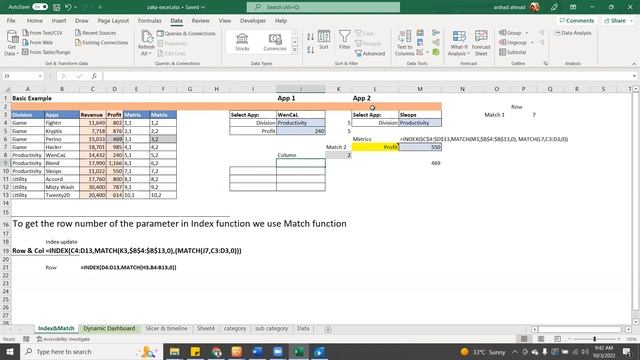Open the File tab

click(11, 20)
